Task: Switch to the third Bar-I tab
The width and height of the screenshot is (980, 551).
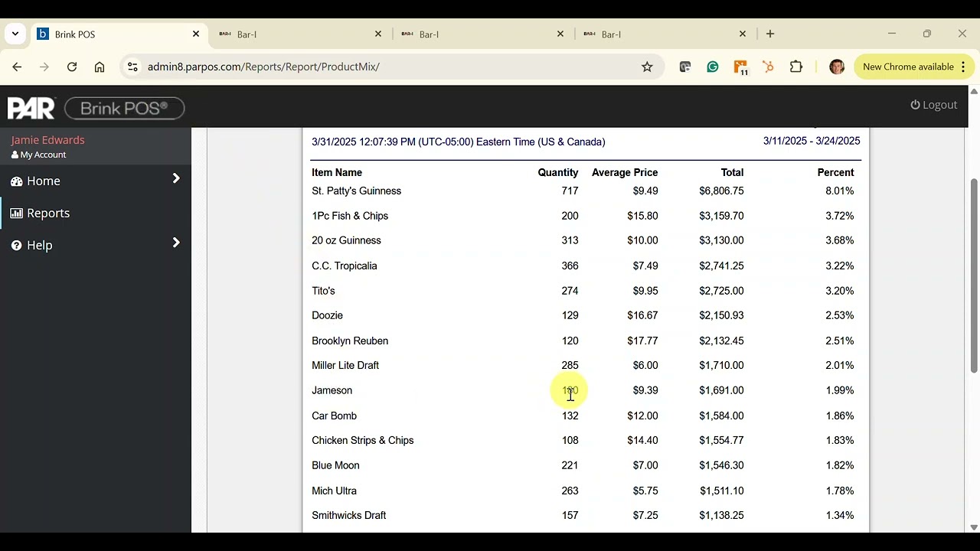Action: [x=665, y=34]
